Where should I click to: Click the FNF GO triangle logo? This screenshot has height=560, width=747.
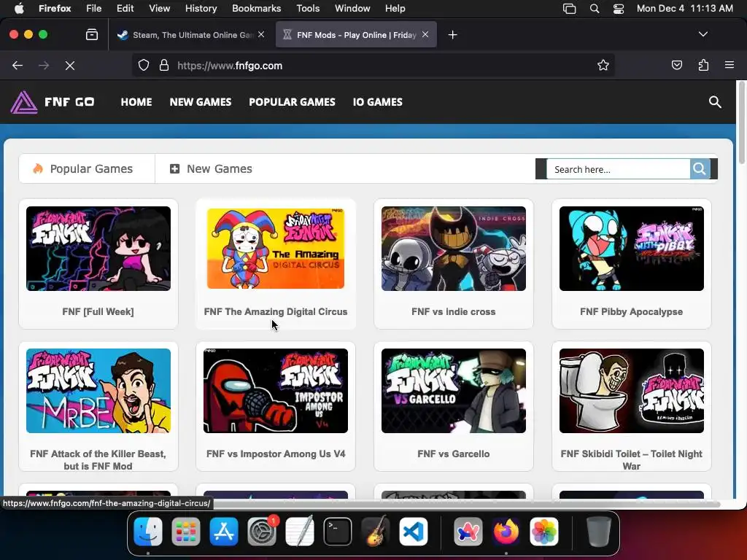pos(24,102)
